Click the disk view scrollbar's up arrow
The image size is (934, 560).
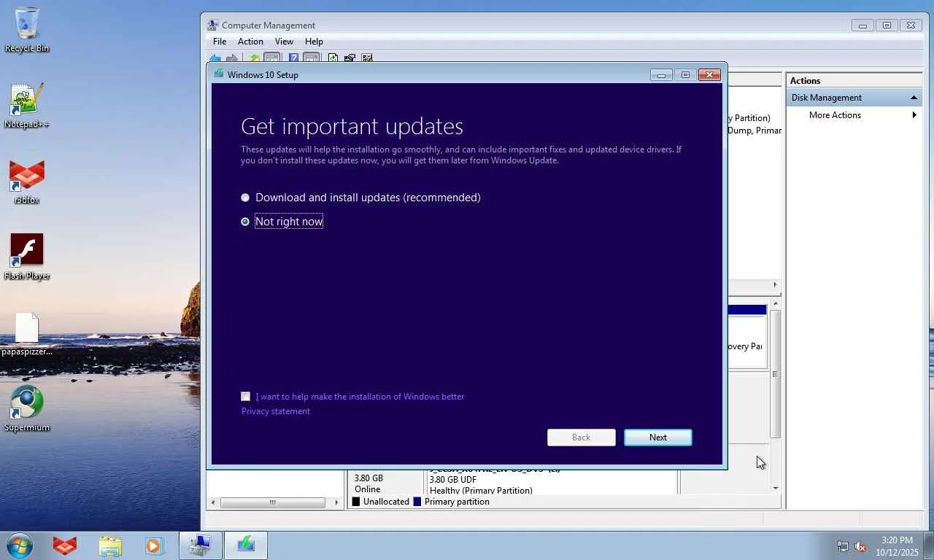pos(776,303)
